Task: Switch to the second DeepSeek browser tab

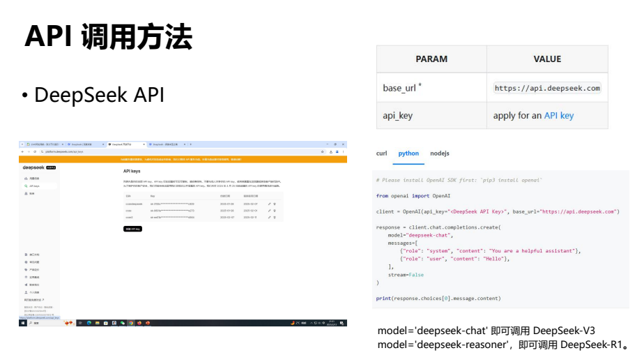Action: pyautogui.click(x=86, y=144)
